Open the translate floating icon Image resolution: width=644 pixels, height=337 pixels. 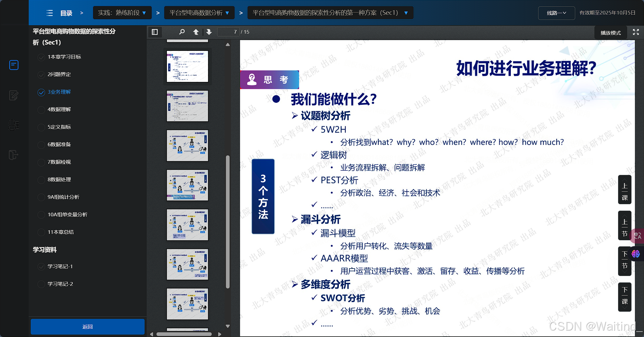(637, 236)
